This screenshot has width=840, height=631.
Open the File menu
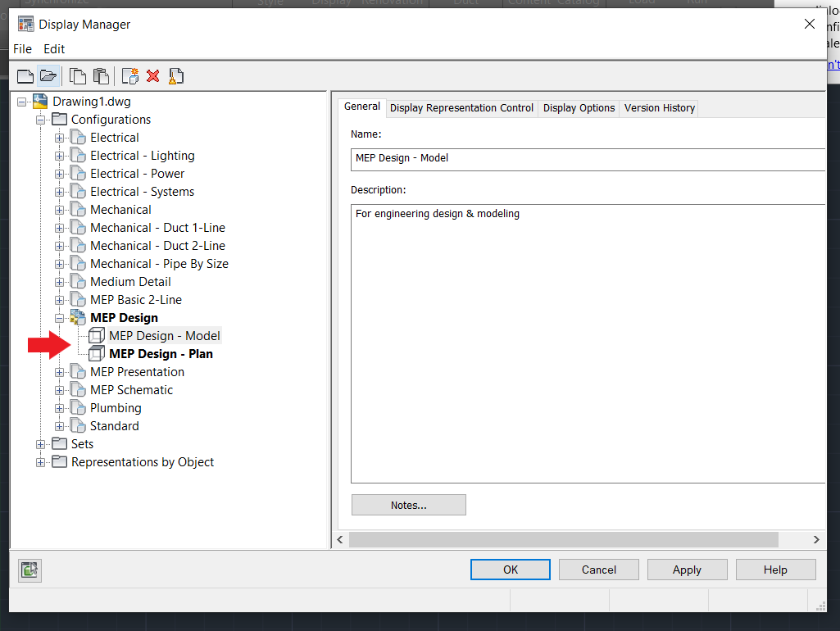click(22, 49)
